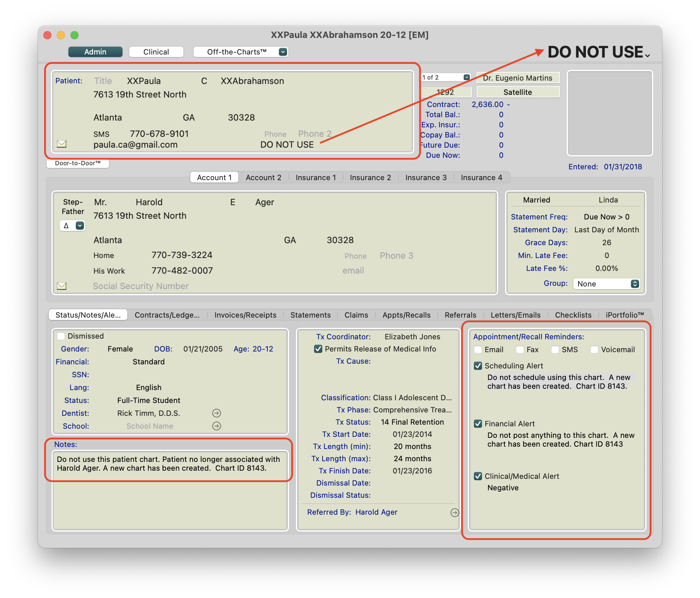700x598 pixels.
Task: Open the DO NOT USE chevron menu
Action: tap(648, 55)
